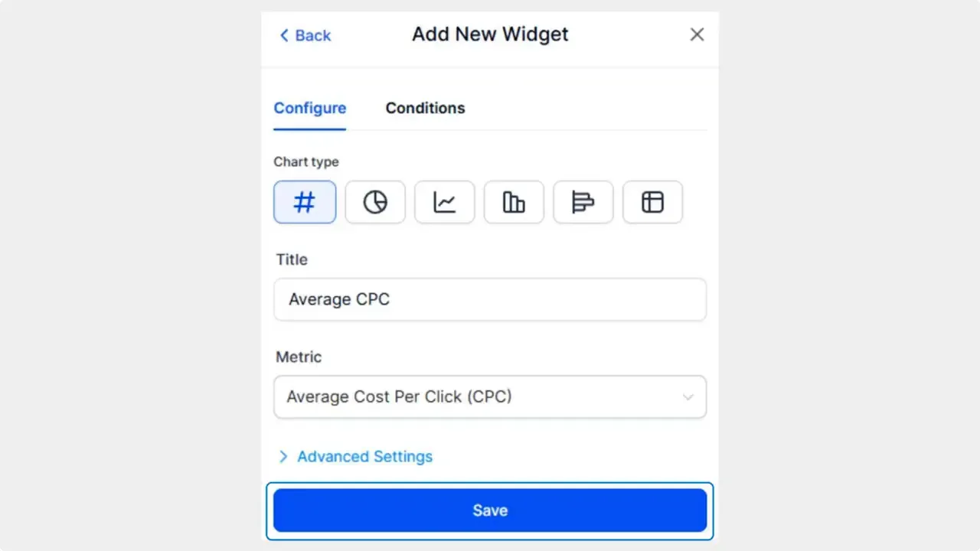Viewport: 980px width, 551px height.
Task: Expand Advanced Settings
Action: coord(364,456)
